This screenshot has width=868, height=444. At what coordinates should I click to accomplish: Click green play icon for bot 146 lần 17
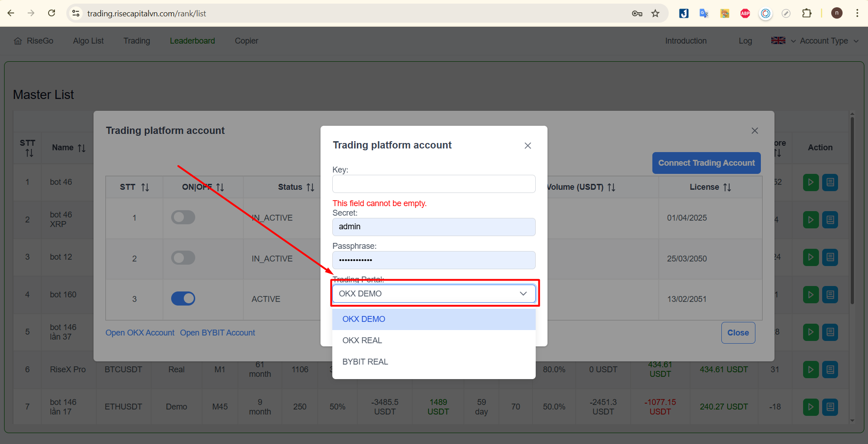pos(811,407)
